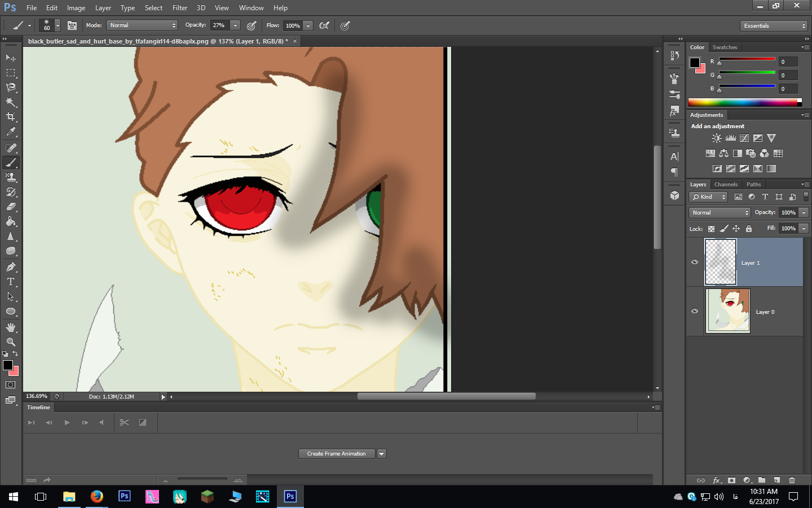Screen dimensions: 812x508
Task: Select the Clone Stamp tool
Action: point(11,177)
